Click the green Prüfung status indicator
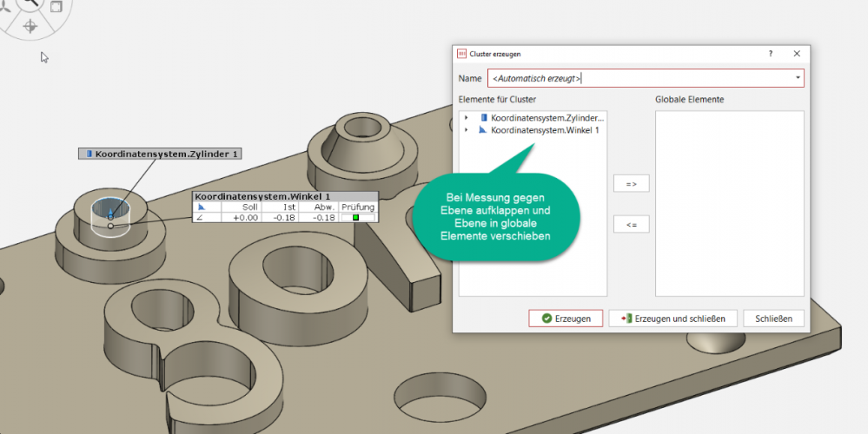Screen dimensions: 868x434 click(356, 217)
